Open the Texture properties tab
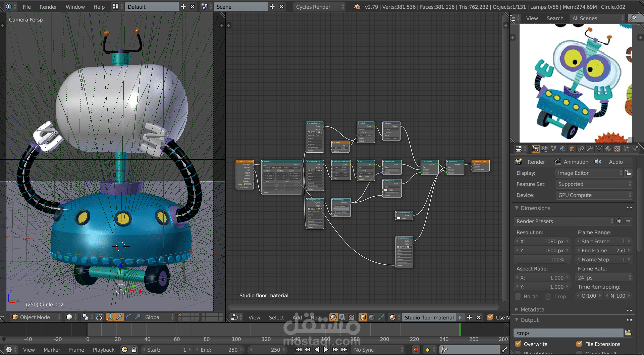 click(617, 149)
